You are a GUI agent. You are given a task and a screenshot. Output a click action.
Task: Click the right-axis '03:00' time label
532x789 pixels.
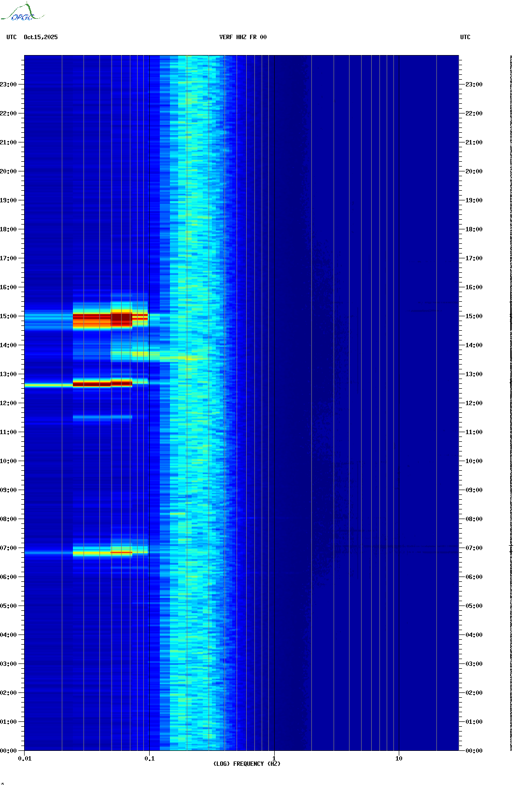point(474,664)
